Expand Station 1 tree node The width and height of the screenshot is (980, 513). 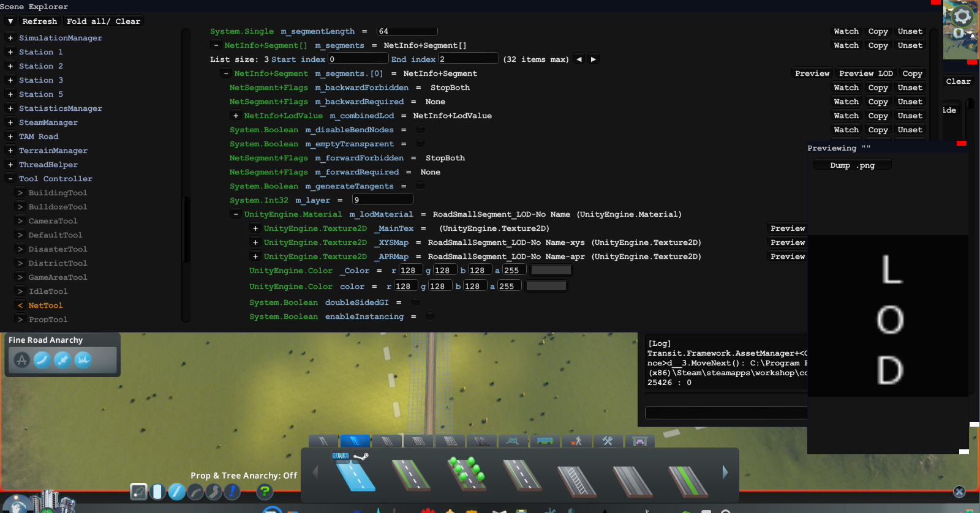(x=10, y=52)
